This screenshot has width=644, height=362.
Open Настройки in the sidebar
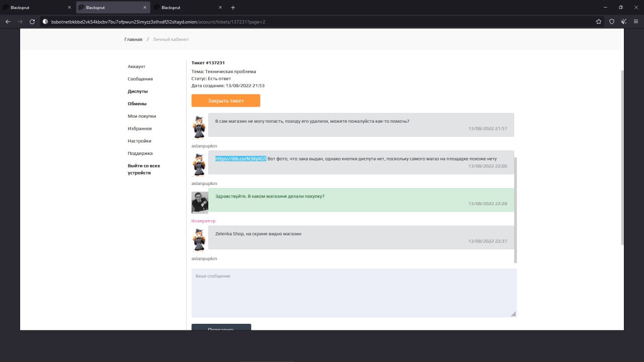[139, 141]
